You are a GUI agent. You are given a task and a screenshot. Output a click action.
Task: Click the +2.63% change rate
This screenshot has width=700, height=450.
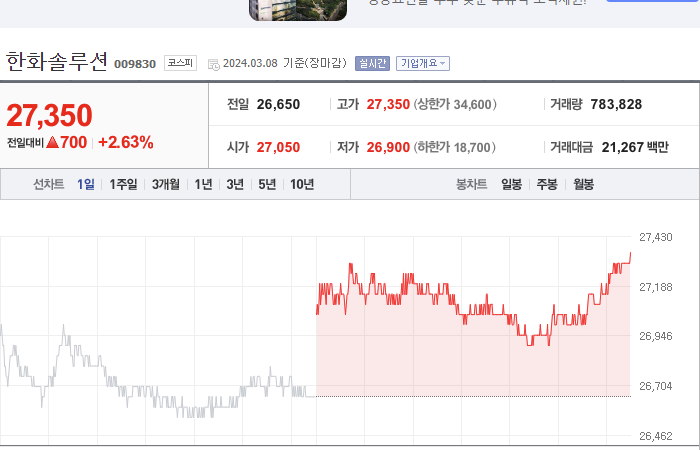[x=126, y=142]
